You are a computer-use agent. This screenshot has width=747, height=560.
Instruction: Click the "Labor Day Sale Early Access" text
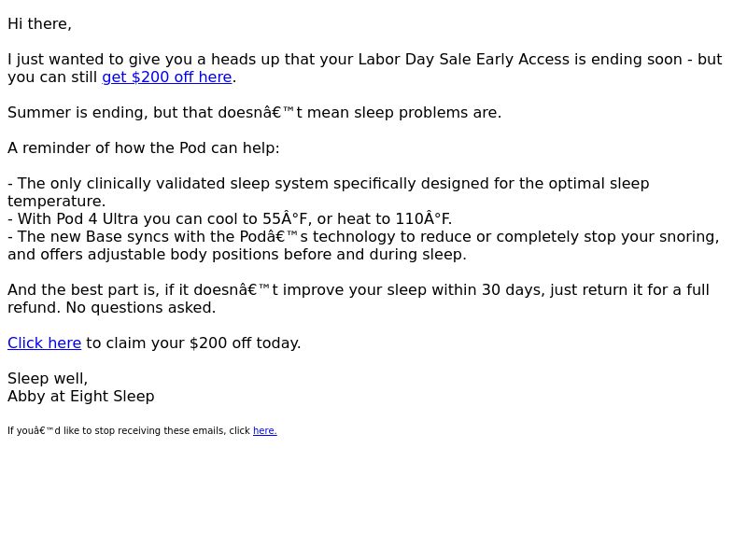point(463,60)
